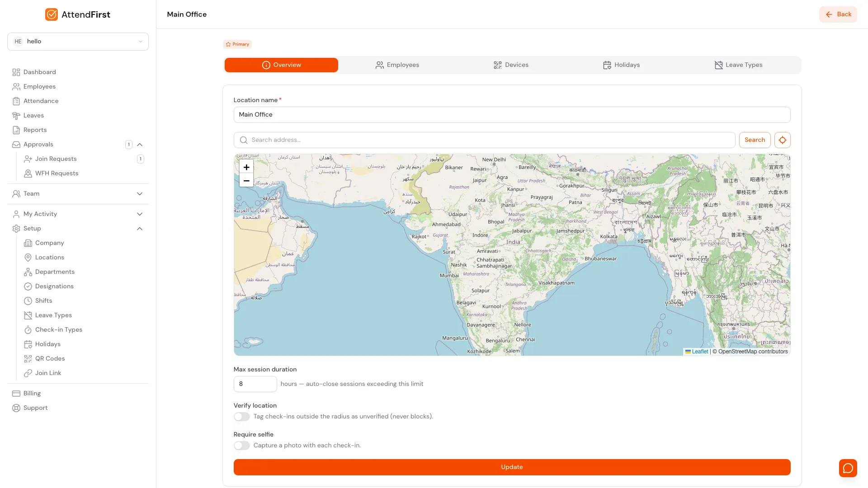The height and width of the screenshot is (488, 868).
Task: Open Holidays in Setup sidebar
Action: coord(47,344)
